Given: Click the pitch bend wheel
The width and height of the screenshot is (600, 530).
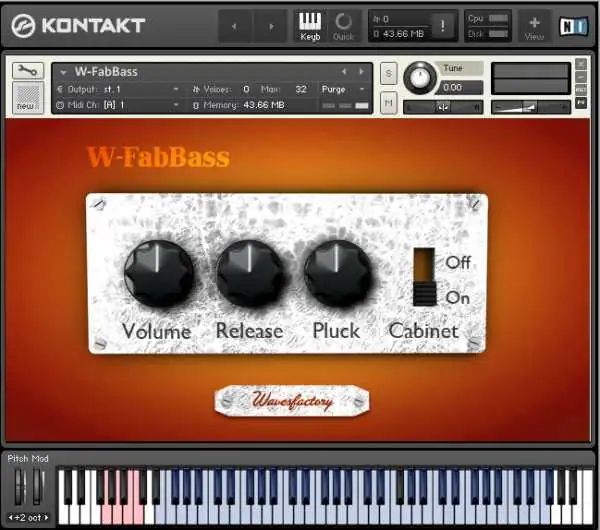Looking at the screenshot, I should pyautogui.click(x=20, y=486).
